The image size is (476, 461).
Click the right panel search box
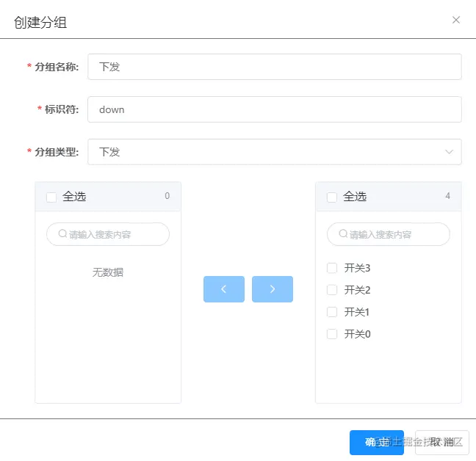click(389, 234)
